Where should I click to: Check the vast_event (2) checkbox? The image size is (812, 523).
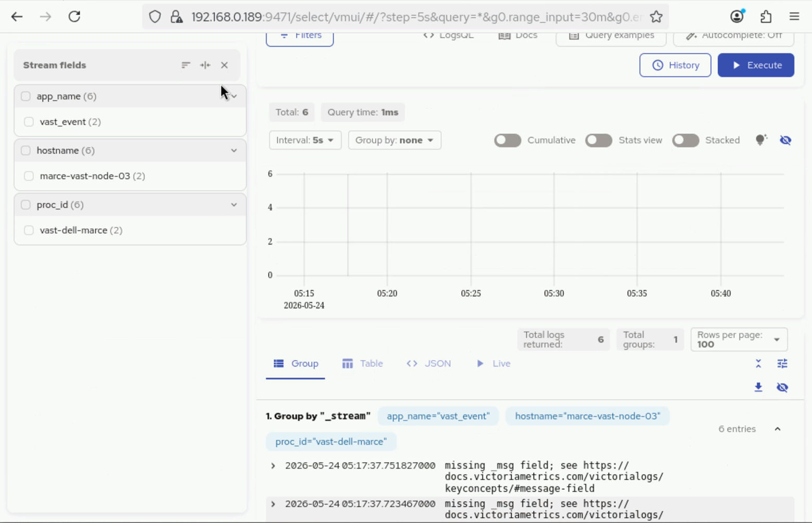[29, 122]
